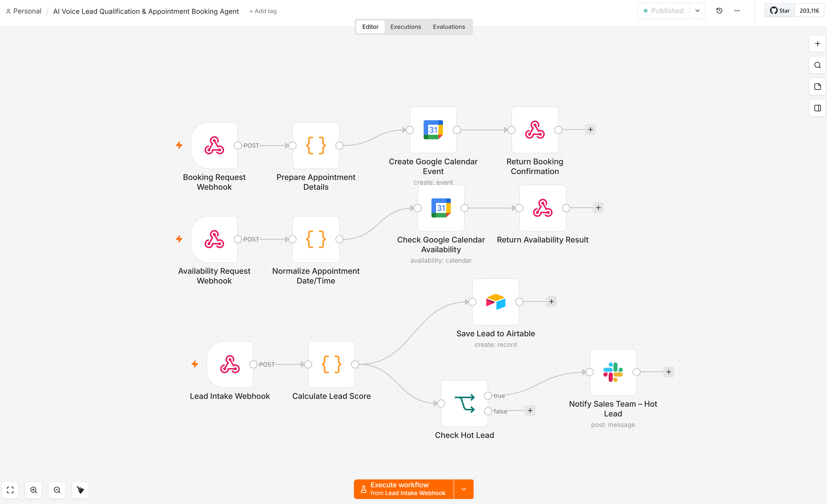Click the Lead Intake Webhook trigger node
Viewport: 827px width, 504px height.
(x=230, y=364)
